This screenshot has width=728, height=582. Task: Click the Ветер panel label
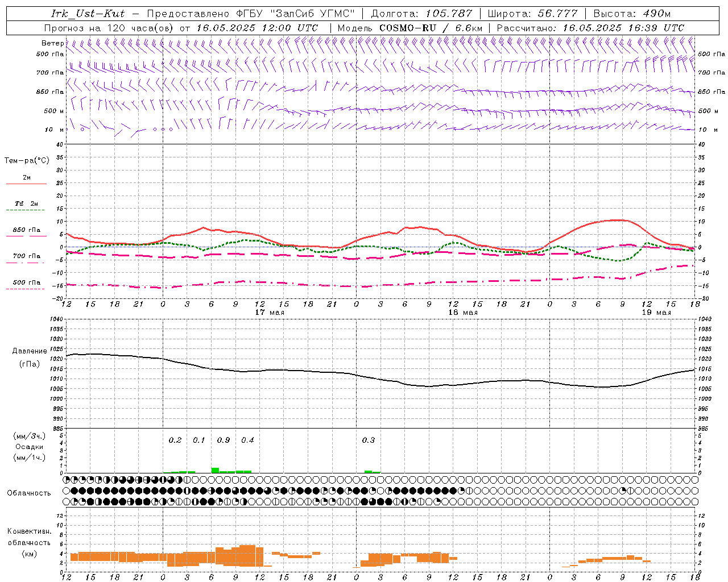click(x=52, y=43)
